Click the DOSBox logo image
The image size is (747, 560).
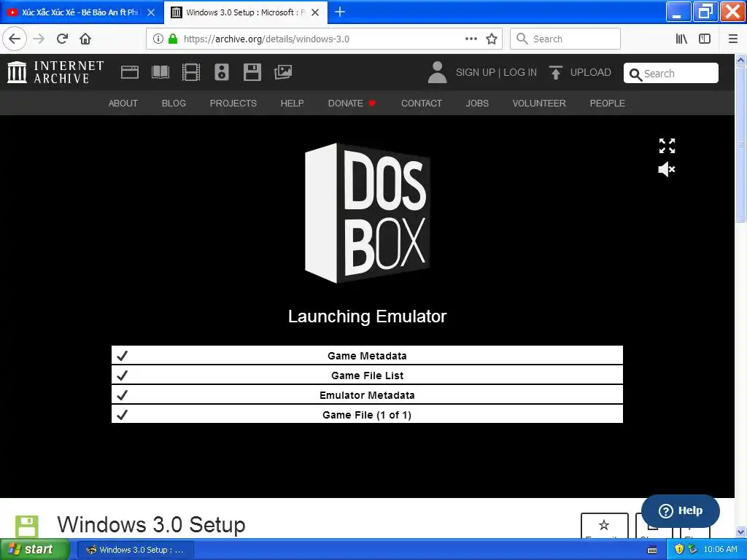(368, 213)
